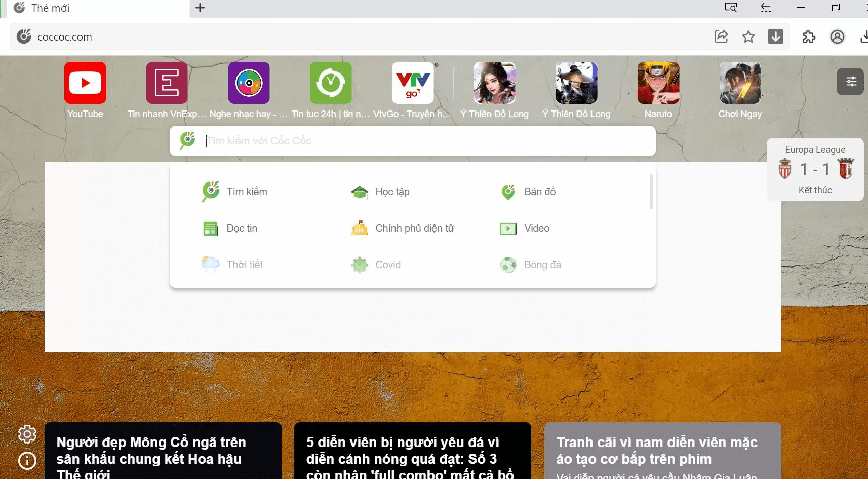Open the Cốc Cốc download manager arrow icon
The image size is (868, 479).
point(776,36)
